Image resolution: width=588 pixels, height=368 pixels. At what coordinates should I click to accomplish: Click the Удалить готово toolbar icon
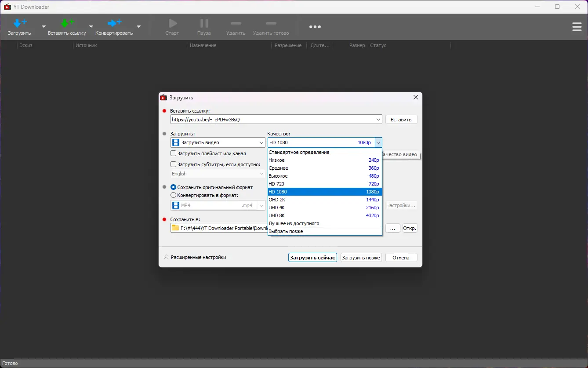[271, 23]
